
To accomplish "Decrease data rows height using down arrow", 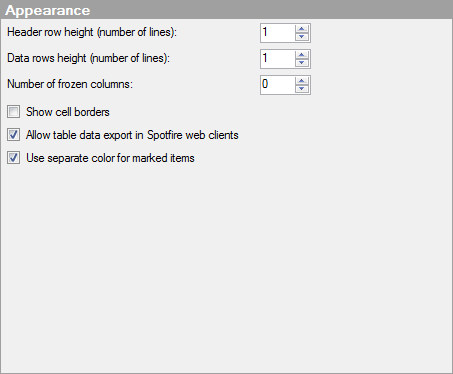I will click(x=302, y=63).
